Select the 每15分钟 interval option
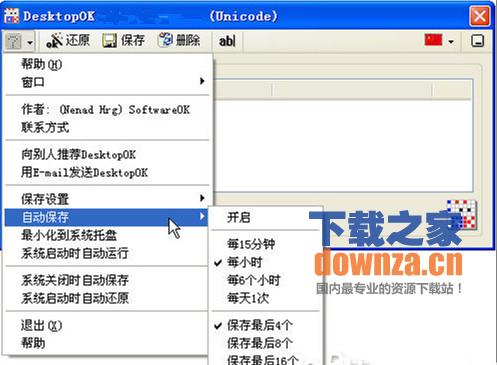This screenshot has height=365, width=497. [266, 244]
